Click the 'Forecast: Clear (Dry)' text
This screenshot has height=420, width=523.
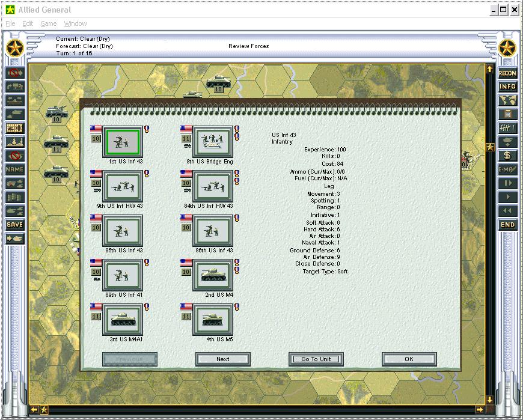[84, 46]
